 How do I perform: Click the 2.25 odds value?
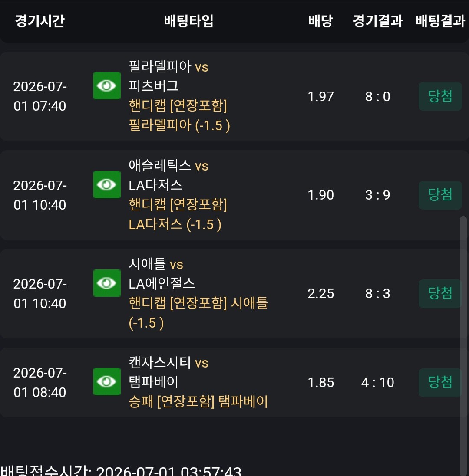pyautogui.click(x=321, y=294)
